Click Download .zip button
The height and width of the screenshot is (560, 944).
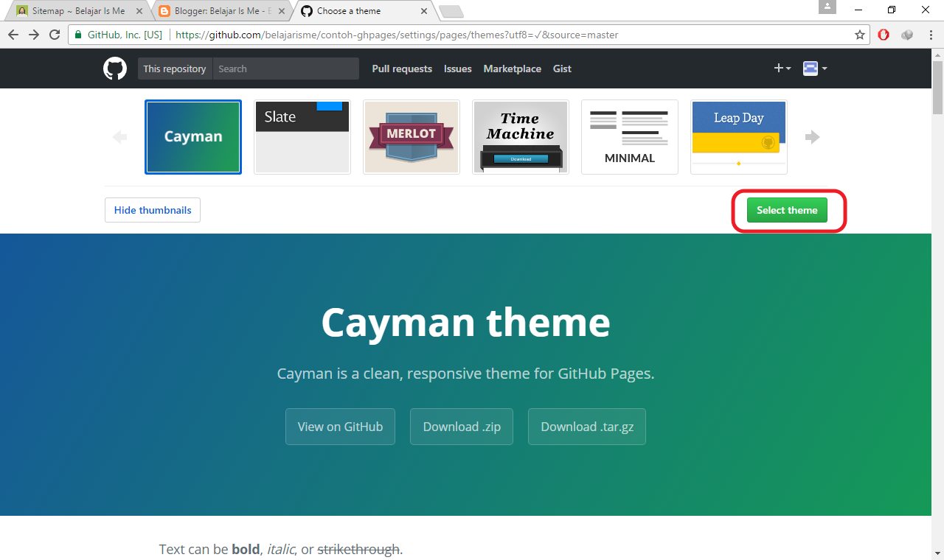pos(462,427)
